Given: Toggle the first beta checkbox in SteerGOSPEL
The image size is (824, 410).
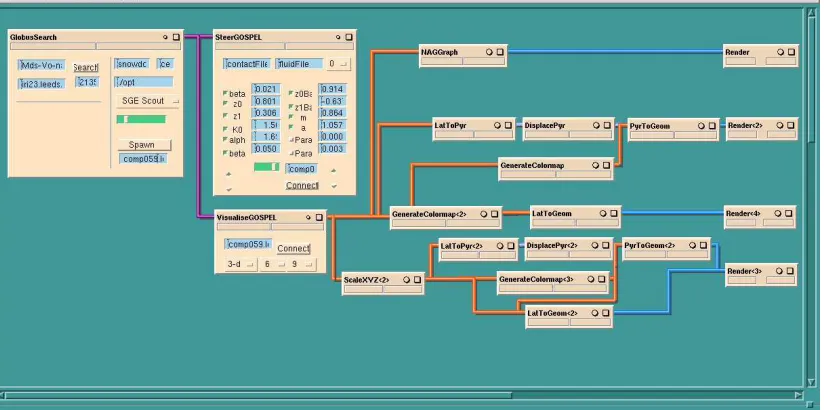Looking at the screenshot, I should [225, 93].
